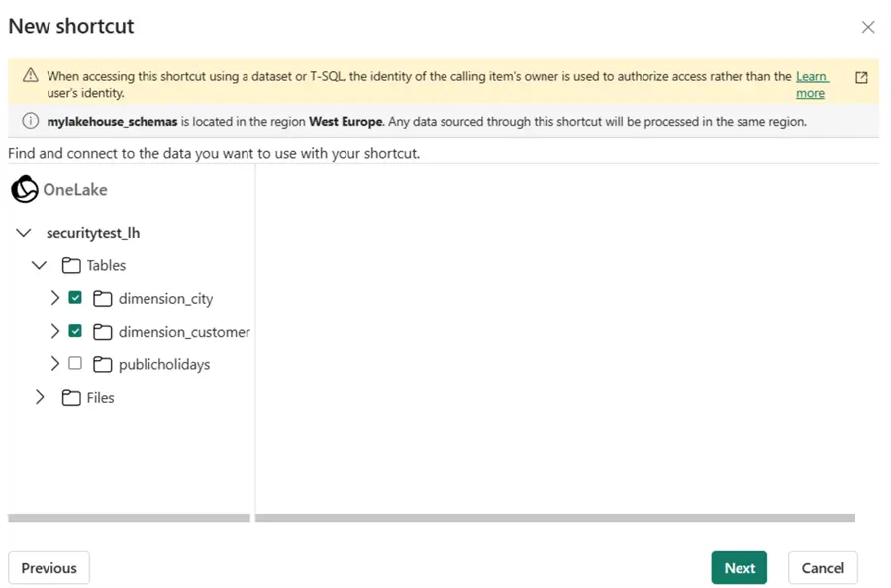The height and width of the screenshot is (588, 891).
Task: Uncheck the dimension_customer checkbox
Action: tap(75, 330)
